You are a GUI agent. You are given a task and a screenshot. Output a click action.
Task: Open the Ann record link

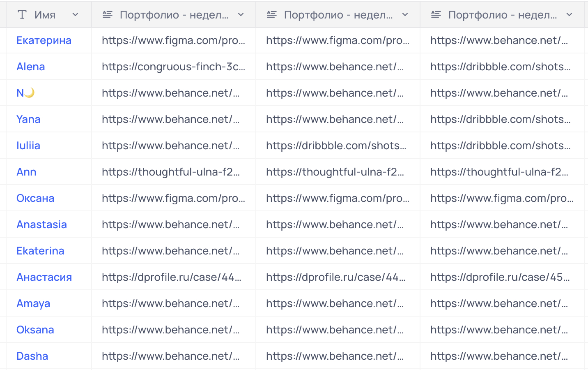click(x=26, y=172)
